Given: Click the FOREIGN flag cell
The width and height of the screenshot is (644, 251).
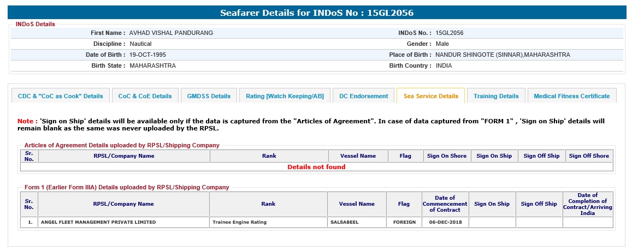Looking at the screenshot, I should tap(404, 223).
